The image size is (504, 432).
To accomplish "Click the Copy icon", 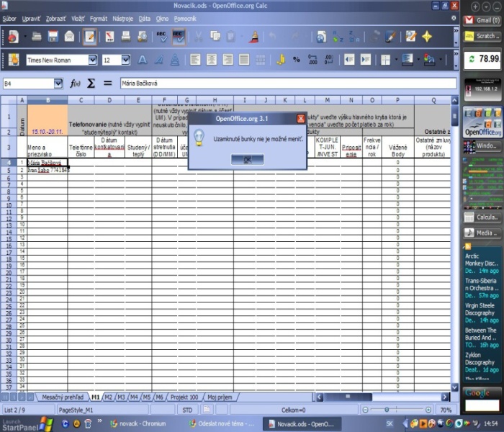I will click(215, 37).
